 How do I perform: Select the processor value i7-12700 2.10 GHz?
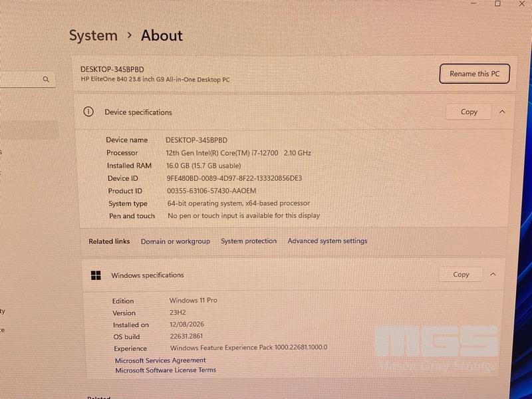click(239, 153)
